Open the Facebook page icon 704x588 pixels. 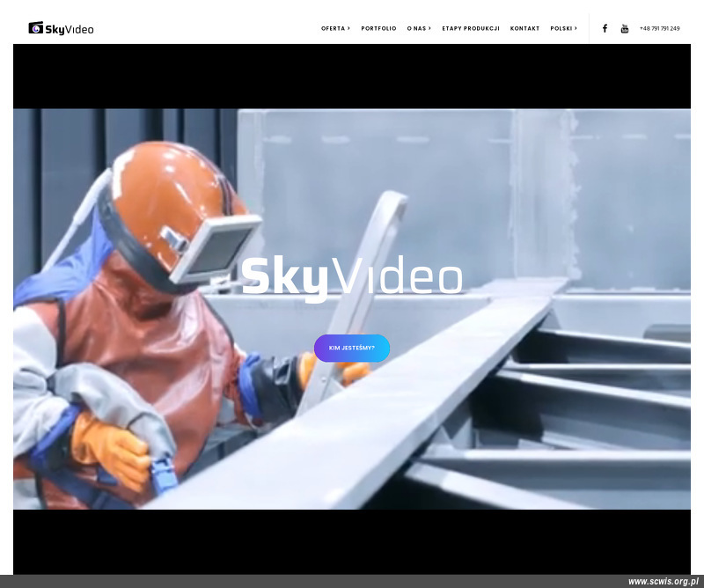(x=605, y=28)
